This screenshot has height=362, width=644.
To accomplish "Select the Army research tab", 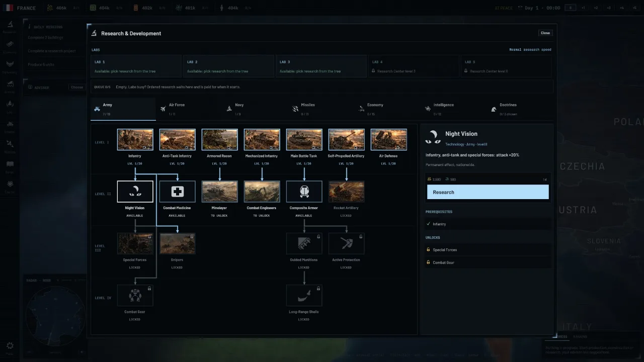I will point(123,109).
